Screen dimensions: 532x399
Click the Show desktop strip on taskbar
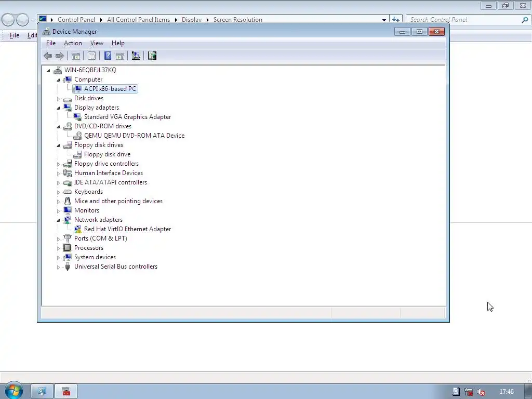(x=528, y=392)
